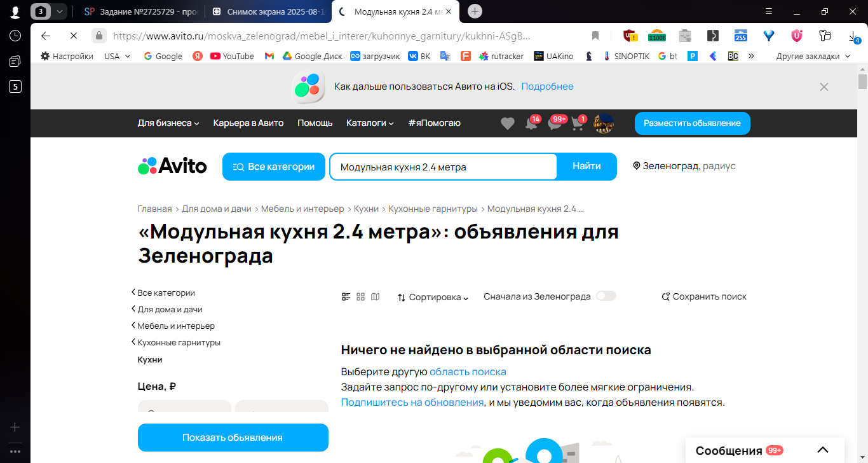Close the Модульная кухня browser tab
The image size is (868, 463).
(450, 11)
